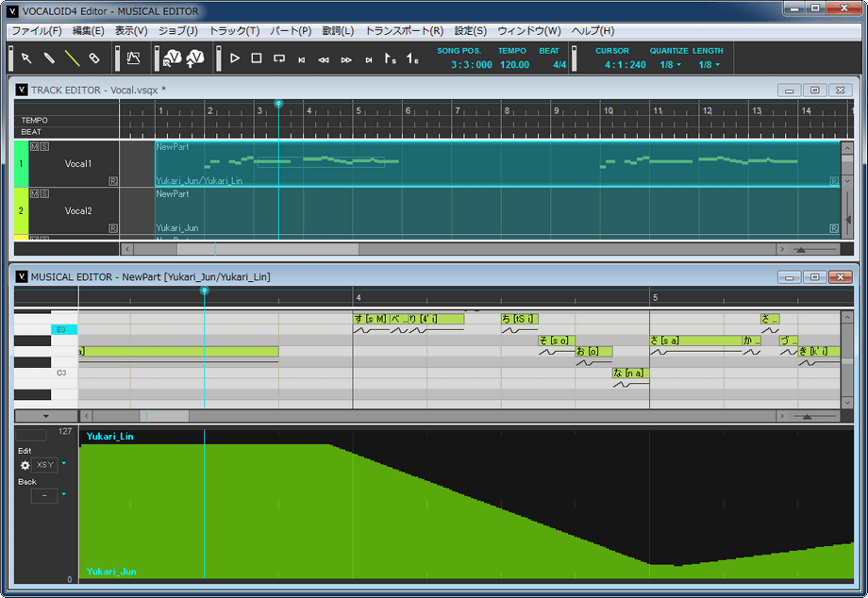
Task: Expand the piano roll bottom-left dropdown arrow
Action: 46,416
